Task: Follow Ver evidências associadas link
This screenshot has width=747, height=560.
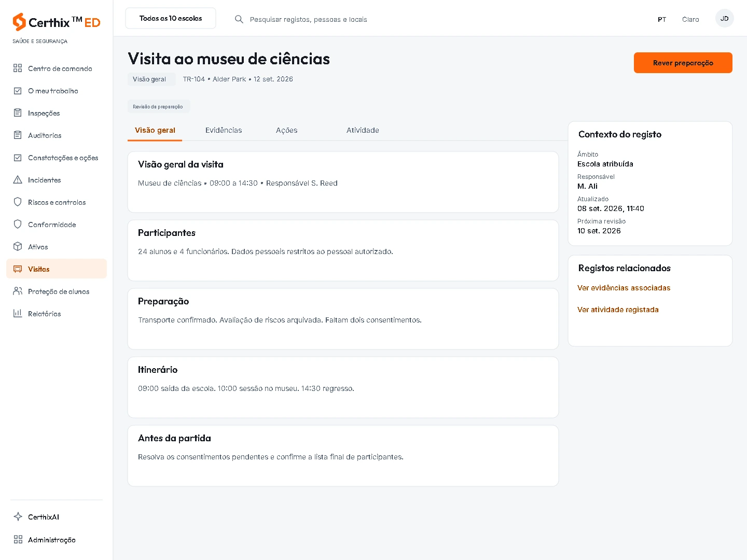Action: tap(624, 288)
